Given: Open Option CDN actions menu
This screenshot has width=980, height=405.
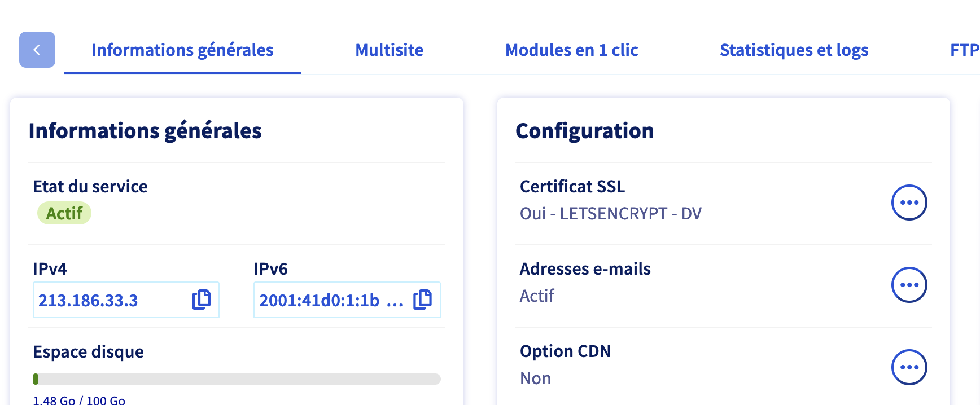Looking at the screenshot, I should point(909,367).
